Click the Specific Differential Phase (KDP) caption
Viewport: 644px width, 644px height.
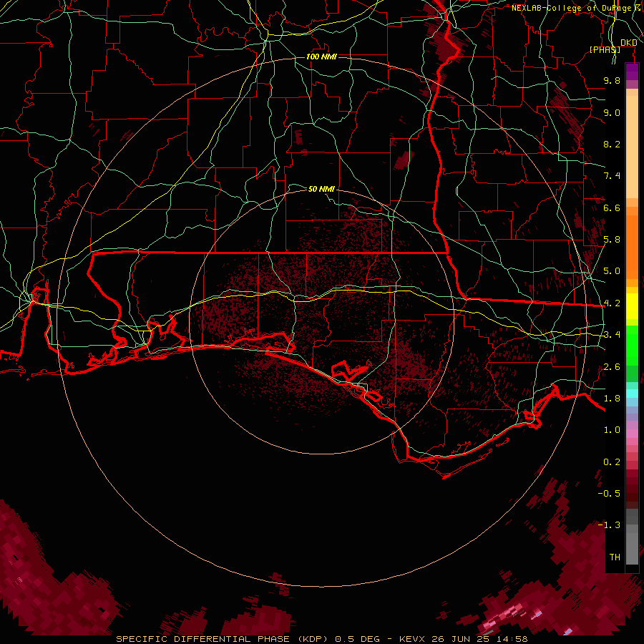221,639
